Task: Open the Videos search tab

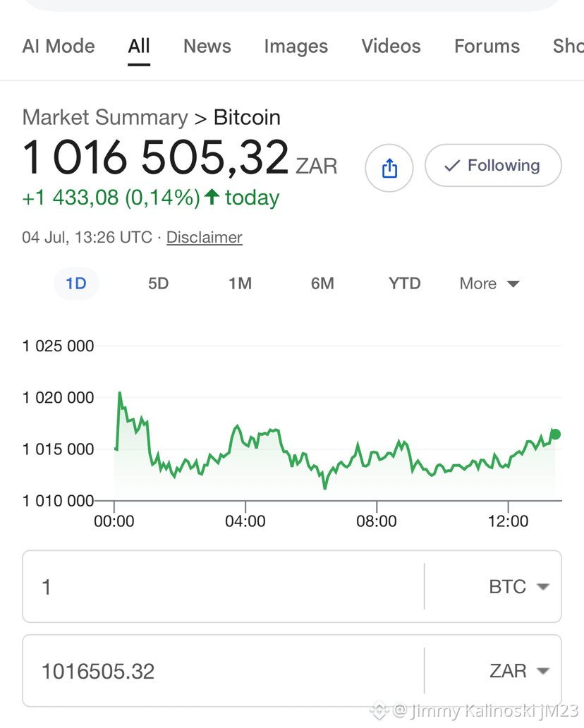Action: (x=391, y=46)
